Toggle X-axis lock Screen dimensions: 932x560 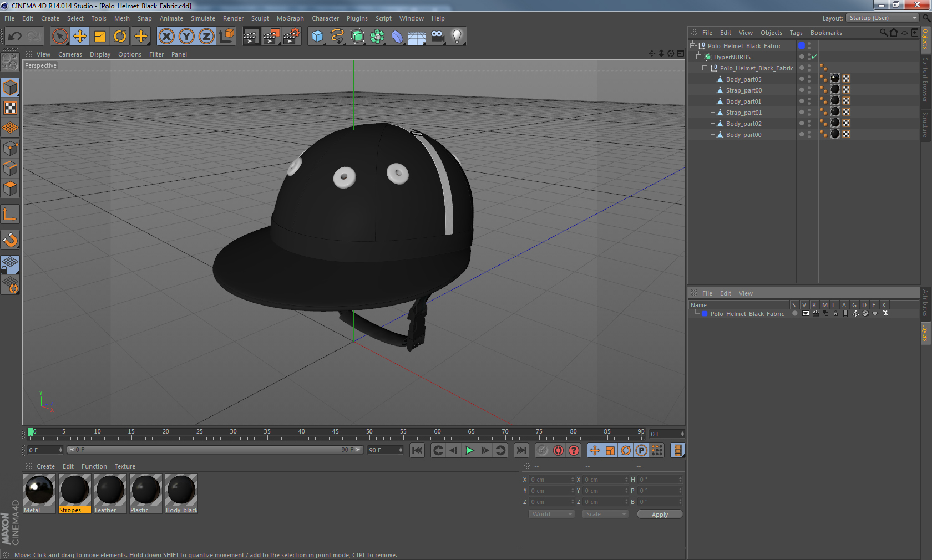click(x=166, y=37)
